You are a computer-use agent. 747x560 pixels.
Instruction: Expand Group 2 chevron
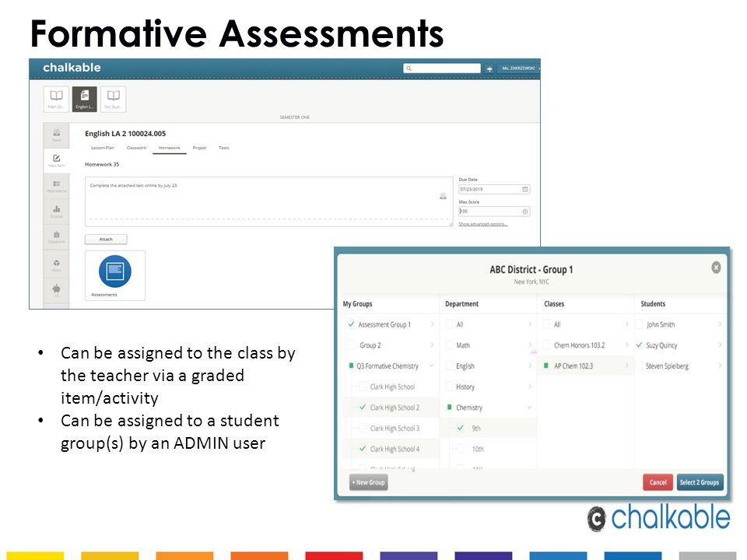click(x=432, y=345)
